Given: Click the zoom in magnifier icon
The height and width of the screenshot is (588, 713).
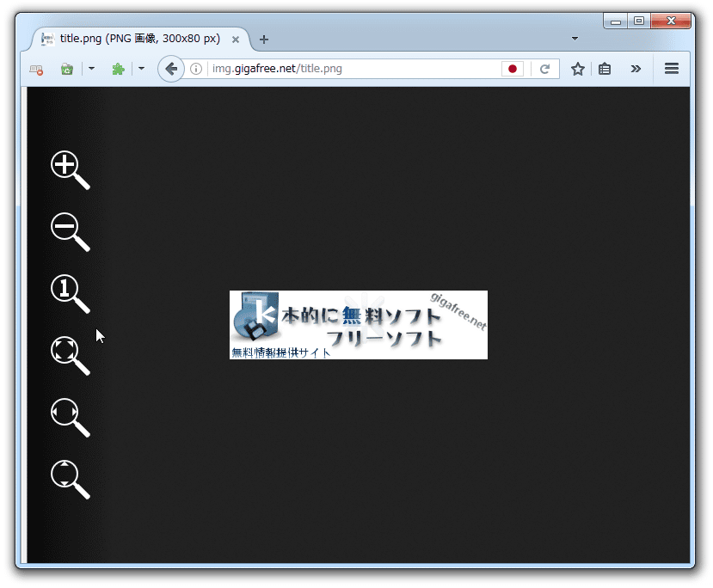Looking at the screenshot, I should [x=70, y=169].
